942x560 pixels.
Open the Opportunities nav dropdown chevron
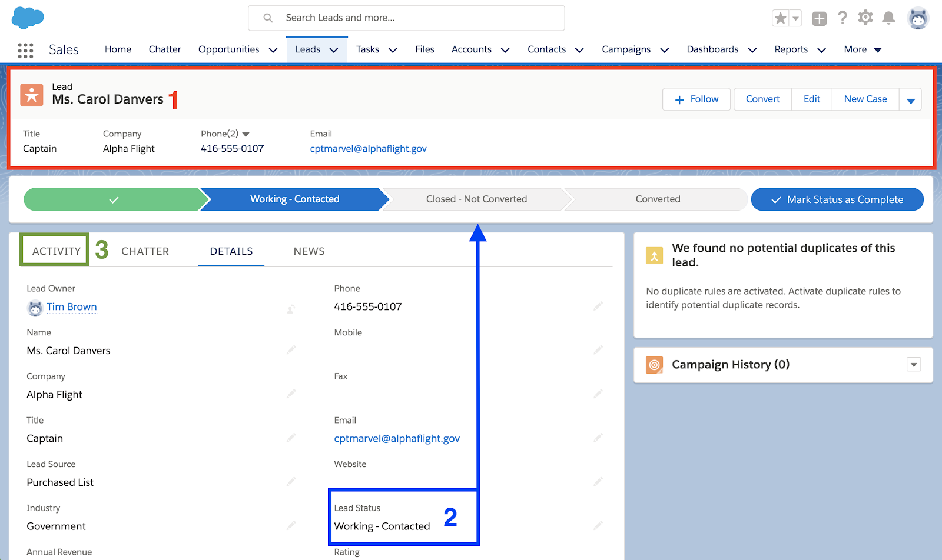273,50
